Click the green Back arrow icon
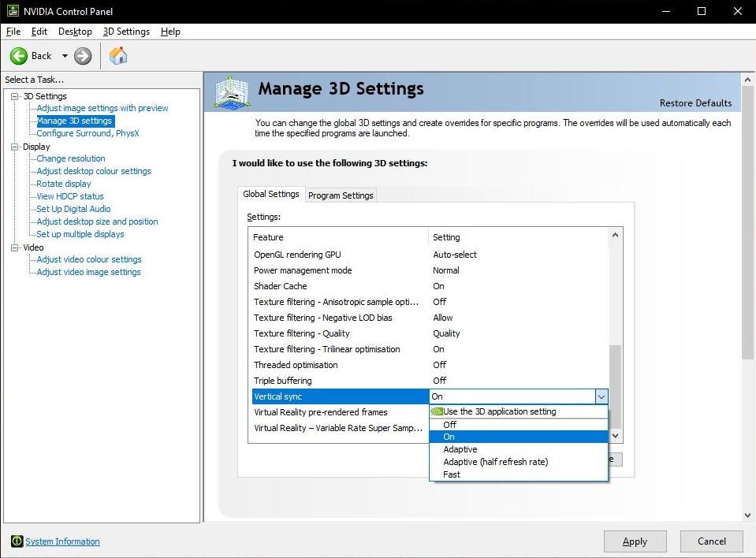Screen dimensions: 756x558 19,56
